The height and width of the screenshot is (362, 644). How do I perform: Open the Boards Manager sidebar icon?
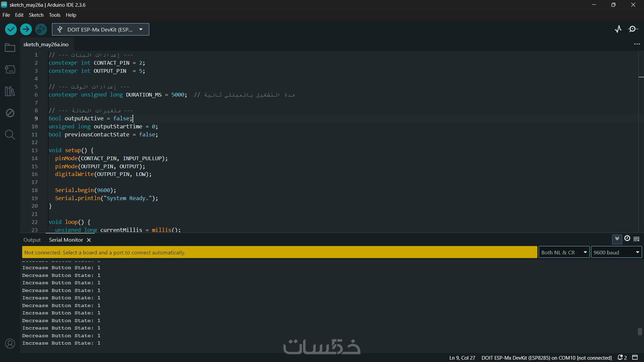[x=10, y=69]
